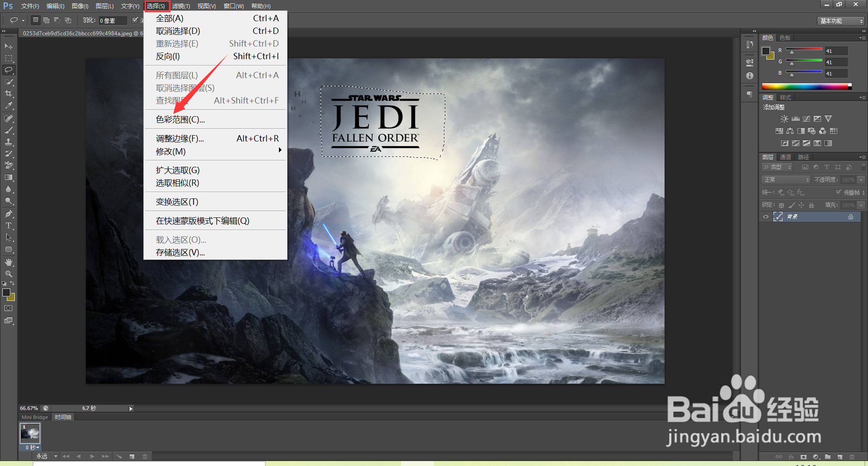Image resolution: width=868 pixels, height=466 pixels.
Task: Expand the 修改(M) submenu
Action: point(216,151)
